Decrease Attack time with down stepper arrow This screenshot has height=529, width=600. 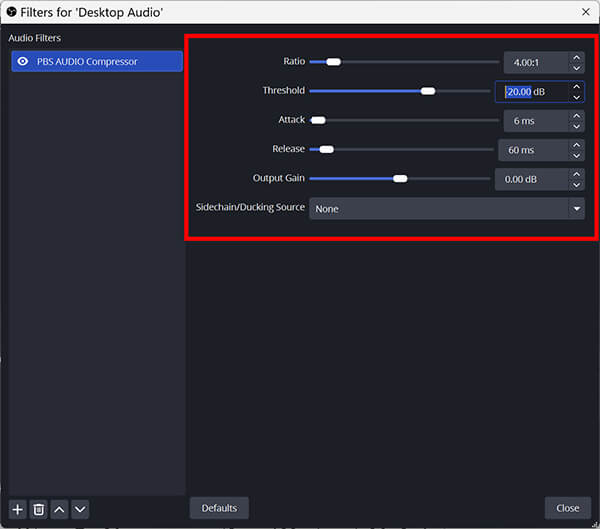click(577, 126)
